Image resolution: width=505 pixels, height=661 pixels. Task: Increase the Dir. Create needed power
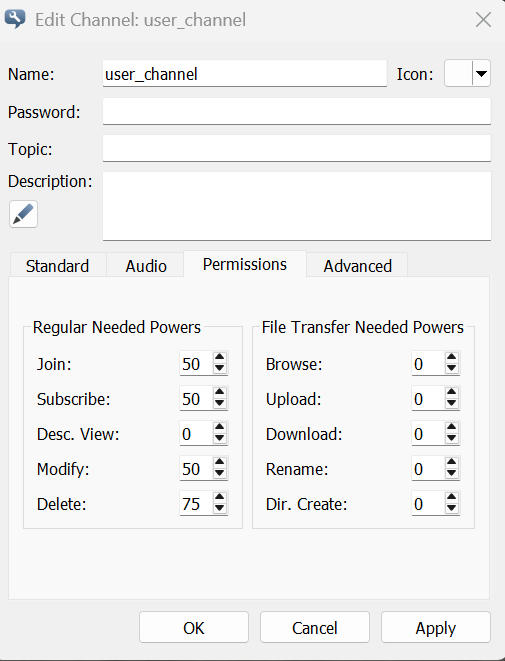[x=451, y=497]
